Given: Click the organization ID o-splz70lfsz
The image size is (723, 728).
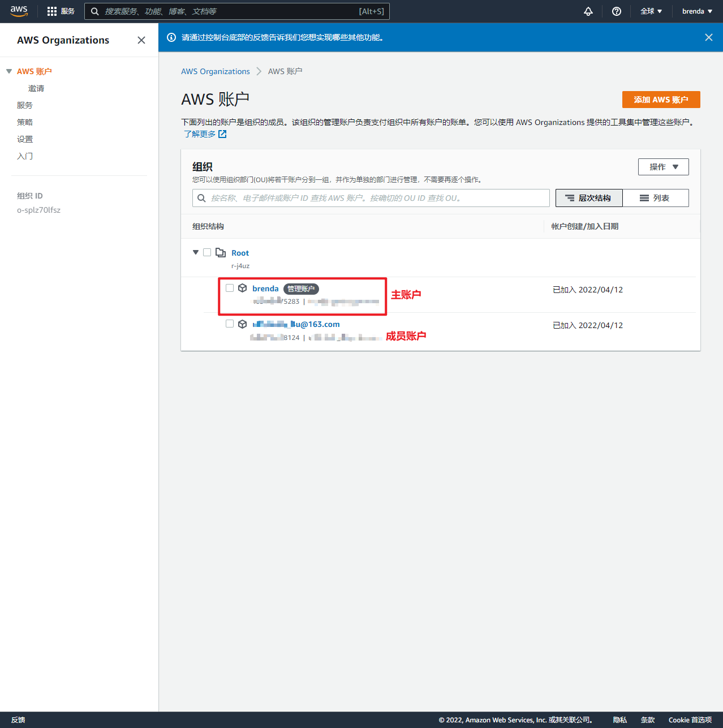Looking at the screenshot, I should tap(38, 210).
